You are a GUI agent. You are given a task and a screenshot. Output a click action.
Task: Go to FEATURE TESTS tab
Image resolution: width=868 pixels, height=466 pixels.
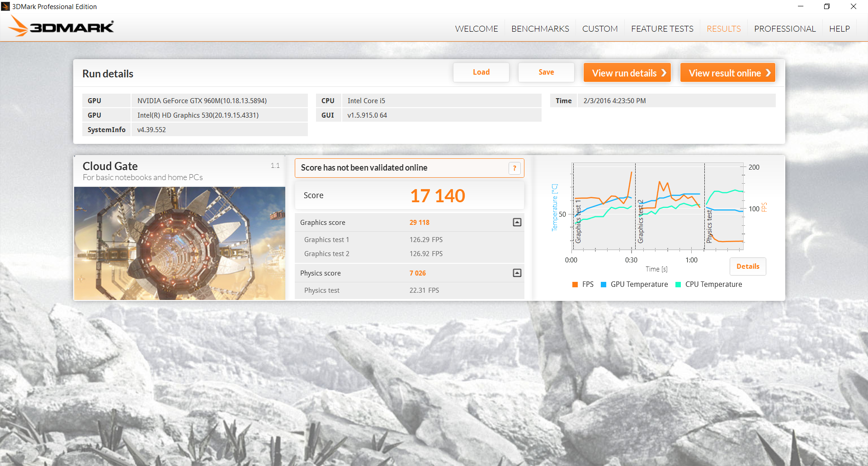662,29
